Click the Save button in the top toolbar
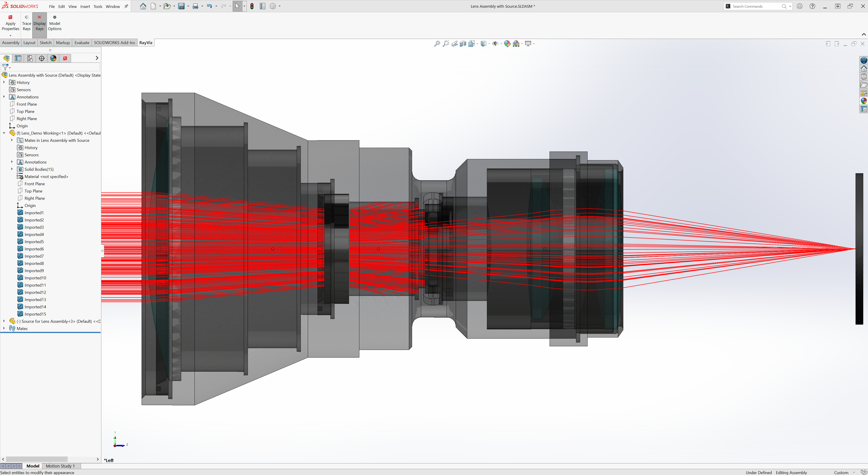The image size is (868, 475). 181,6
